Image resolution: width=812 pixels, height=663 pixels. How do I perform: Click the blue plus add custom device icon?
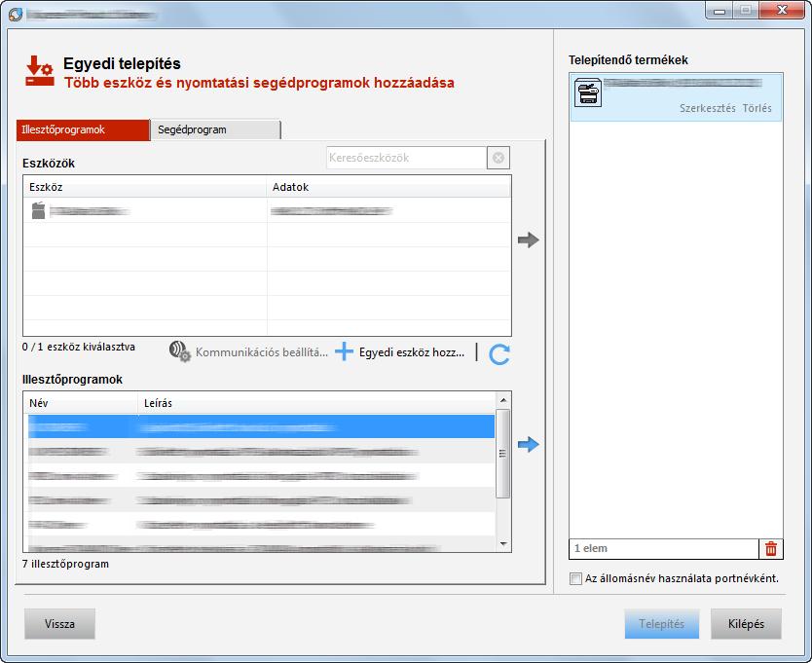click(x=344, y=351)
